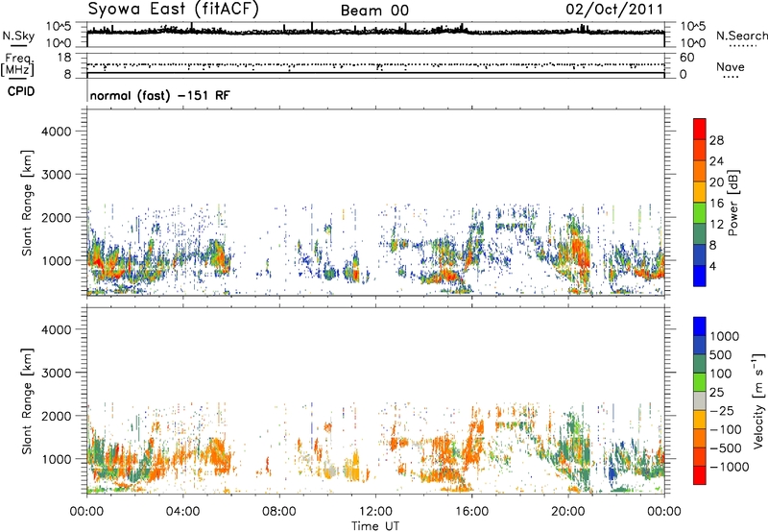768x532 pixels.
Task: Click the '16:00' time axis label
Action: [471, 512]
